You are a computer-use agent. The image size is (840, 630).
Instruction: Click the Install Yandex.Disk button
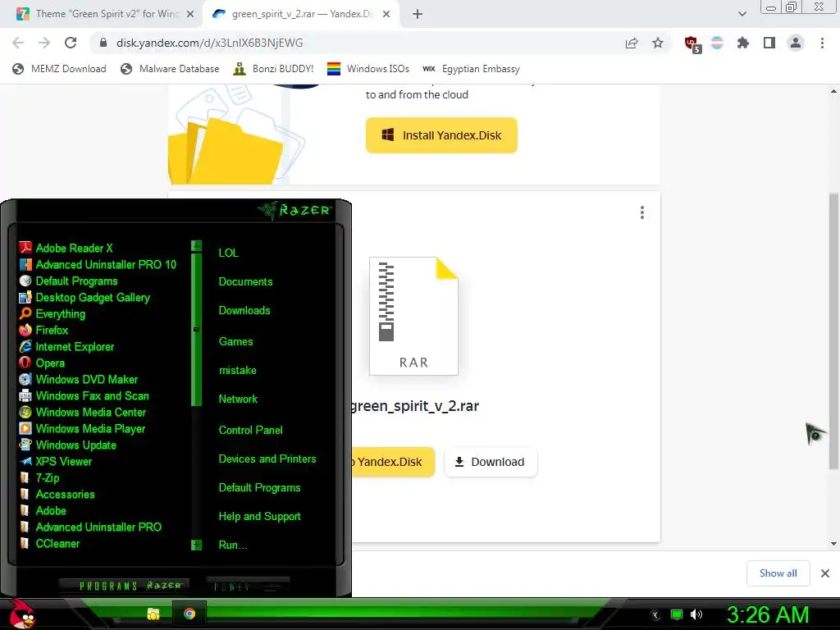point(441,135)
